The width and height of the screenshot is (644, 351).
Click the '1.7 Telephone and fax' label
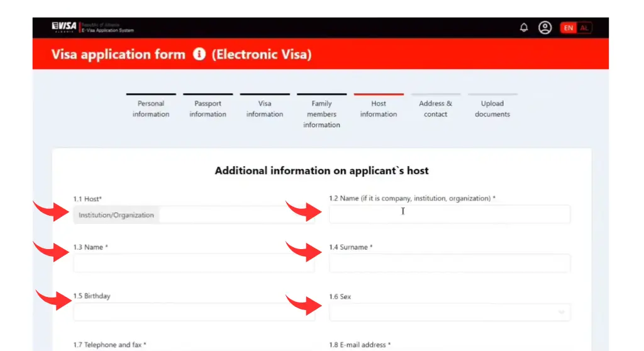pyautogui.click(x=109, y=345)
